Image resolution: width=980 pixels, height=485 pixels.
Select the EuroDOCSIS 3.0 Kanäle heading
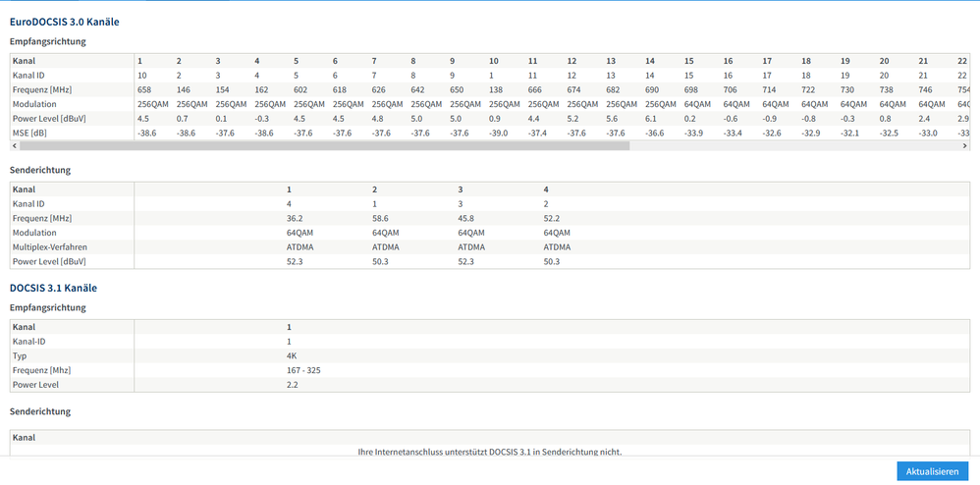click(x=65, y=22)
